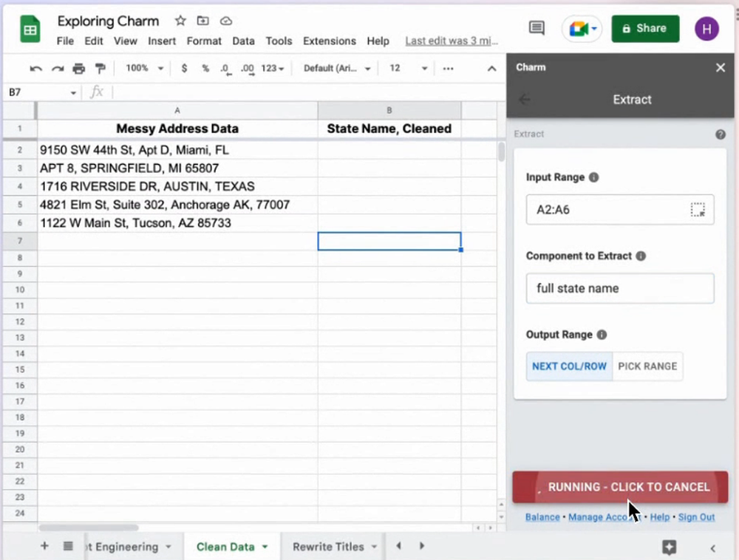Open the Tools menu
This screenshot has width=739, height=560.
pyautogui.click(x=279, y=41)
